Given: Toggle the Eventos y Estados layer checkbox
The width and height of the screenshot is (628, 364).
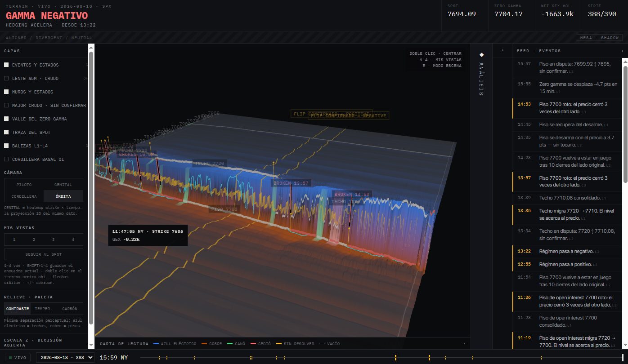Looking at the screenshot, I should click(6, 65).
